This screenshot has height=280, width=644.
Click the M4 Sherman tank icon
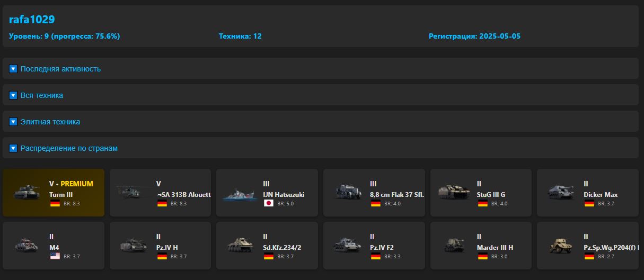tap(27, 245)
